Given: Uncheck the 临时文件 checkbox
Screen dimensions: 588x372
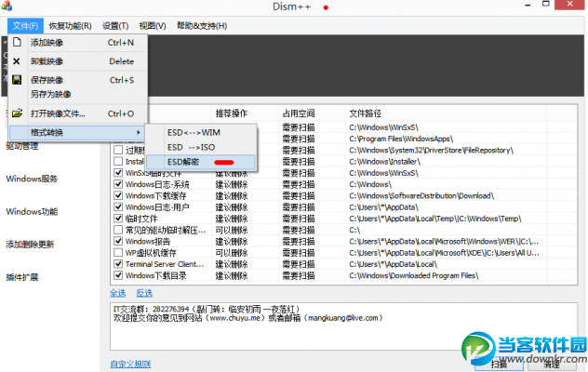Looking at the screenshot, I should click(x=118, y=219).
